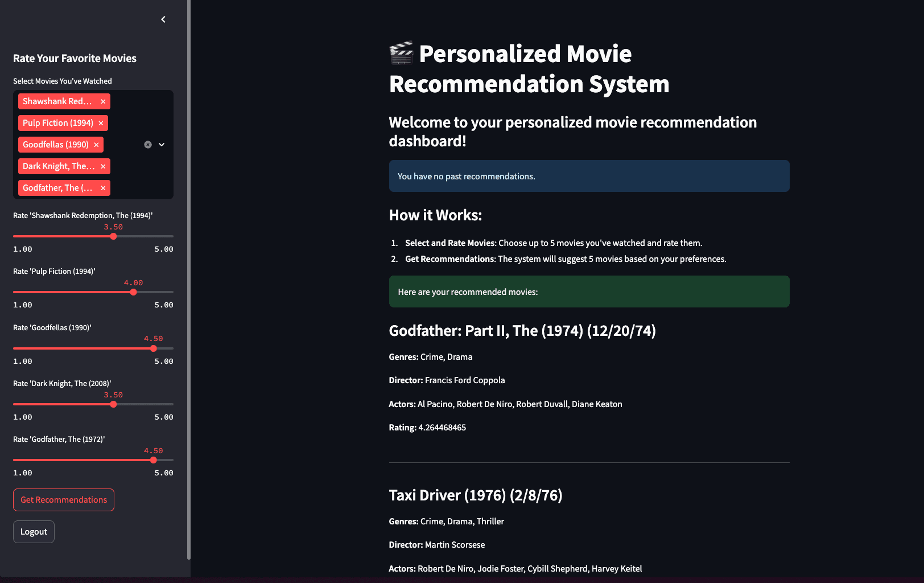Adjust the Shawshank Redemption rating slider handle
The height and width of the screenshot is (583, 924).
point(113,236)
